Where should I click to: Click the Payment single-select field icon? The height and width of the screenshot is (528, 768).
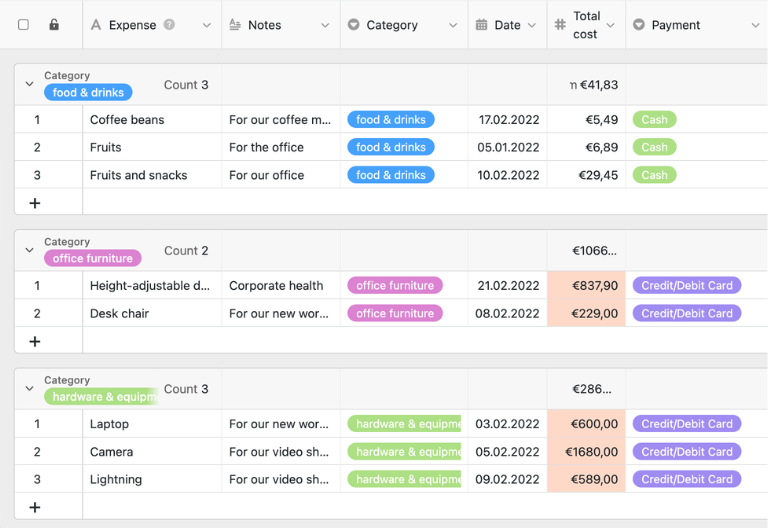639,25
